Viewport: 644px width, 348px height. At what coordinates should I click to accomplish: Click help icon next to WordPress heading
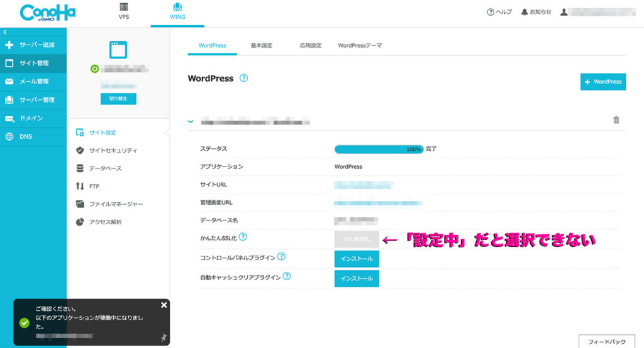pos(243,78)
